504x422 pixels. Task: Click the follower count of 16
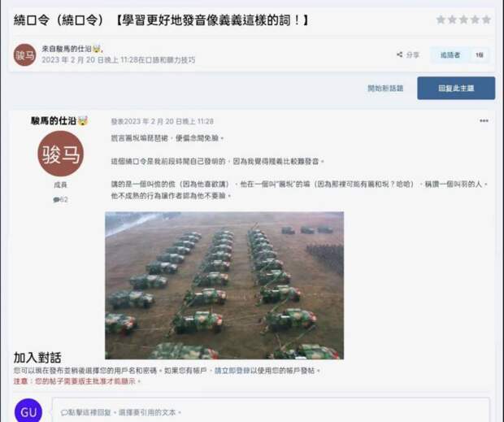click(480, 55)
